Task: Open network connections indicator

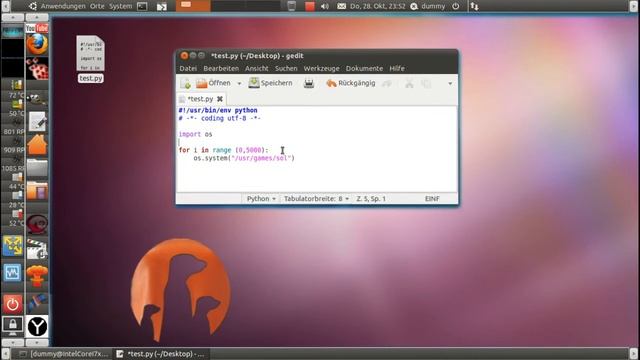Action: (474, 6)
